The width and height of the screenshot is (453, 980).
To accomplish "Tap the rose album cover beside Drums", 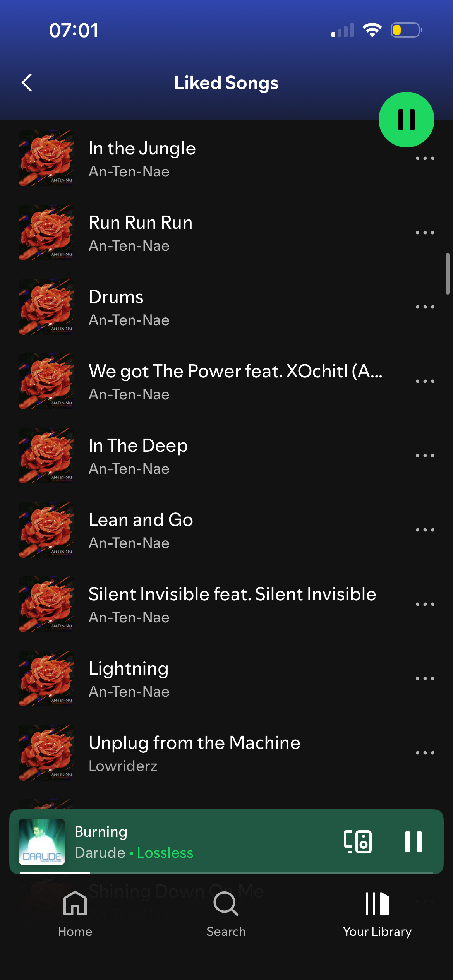I will click(x=46, y=307).
